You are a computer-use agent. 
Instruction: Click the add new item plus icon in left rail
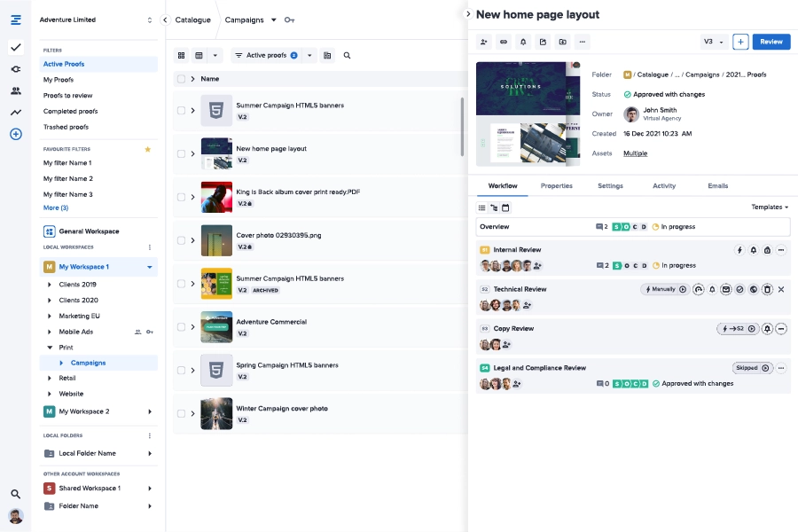(15, 134)
